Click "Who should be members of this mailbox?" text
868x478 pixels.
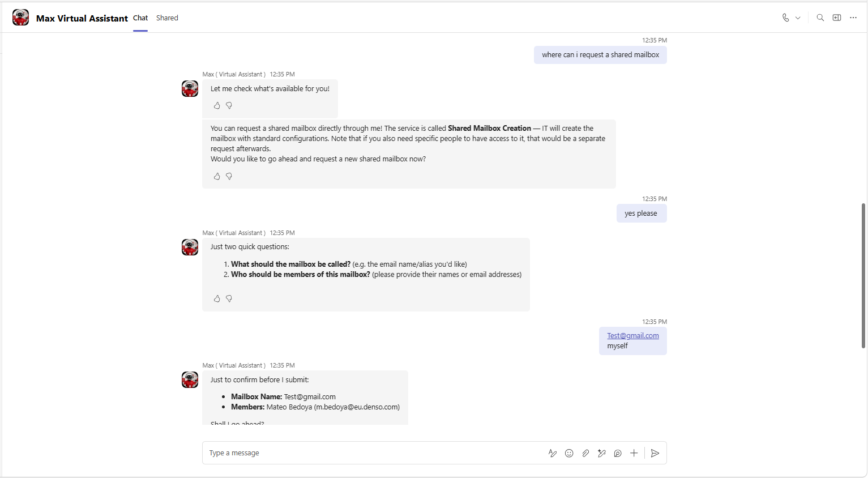(300, 274)
